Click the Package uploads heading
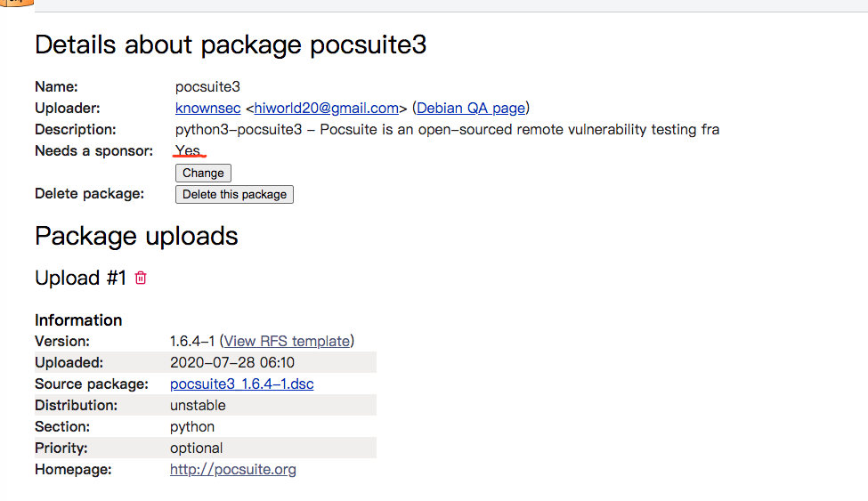The height and width of the screenshot is (501, 868). tap(136, 237)
